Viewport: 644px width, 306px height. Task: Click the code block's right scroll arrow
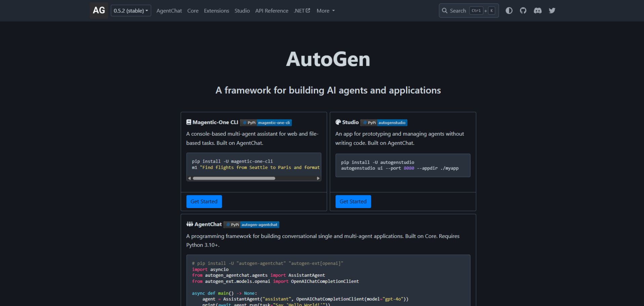[318, 178]
